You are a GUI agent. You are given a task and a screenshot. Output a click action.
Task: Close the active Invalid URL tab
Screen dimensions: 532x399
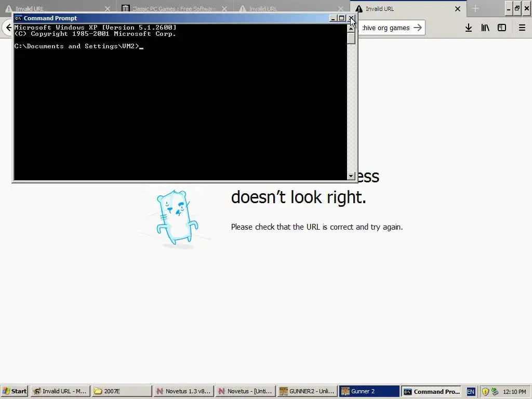pos(458,9)
